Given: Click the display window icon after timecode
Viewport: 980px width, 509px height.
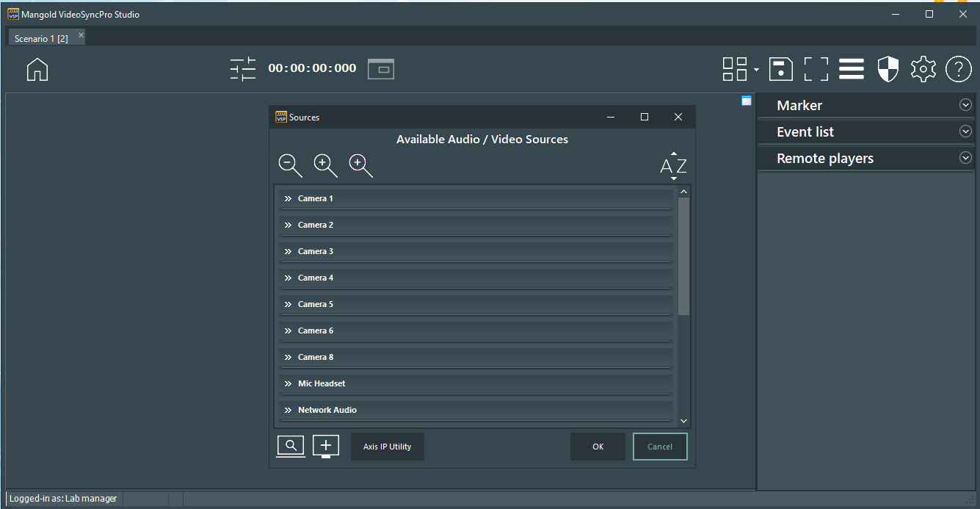Looking at the screenshot, I should click(x=381, y=69).
